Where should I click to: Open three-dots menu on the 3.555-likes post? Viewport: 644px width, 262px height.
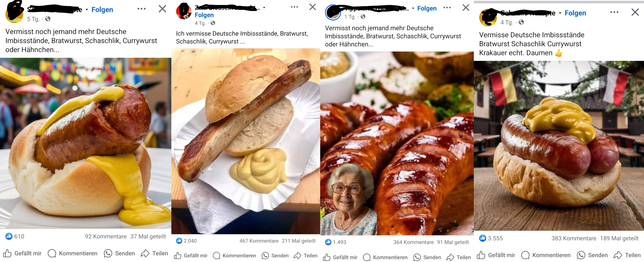[614, 12]
